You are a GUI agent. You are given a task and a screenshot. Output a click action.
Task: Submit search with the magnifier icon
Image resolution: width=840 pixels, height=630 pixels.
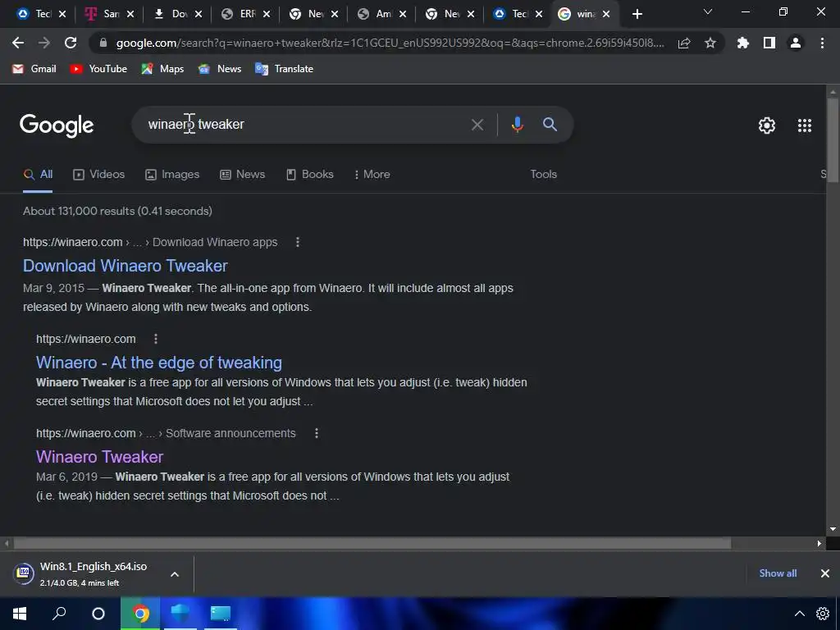click(x=550, y=125)
